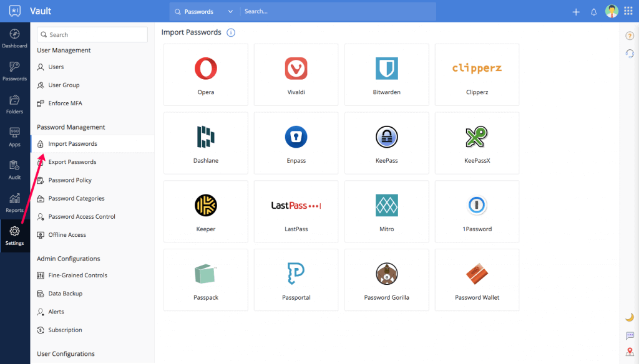The width and height of the screenshot is (639, 364).
Task: Click the top Search... input box
Action: coord(338,11)
